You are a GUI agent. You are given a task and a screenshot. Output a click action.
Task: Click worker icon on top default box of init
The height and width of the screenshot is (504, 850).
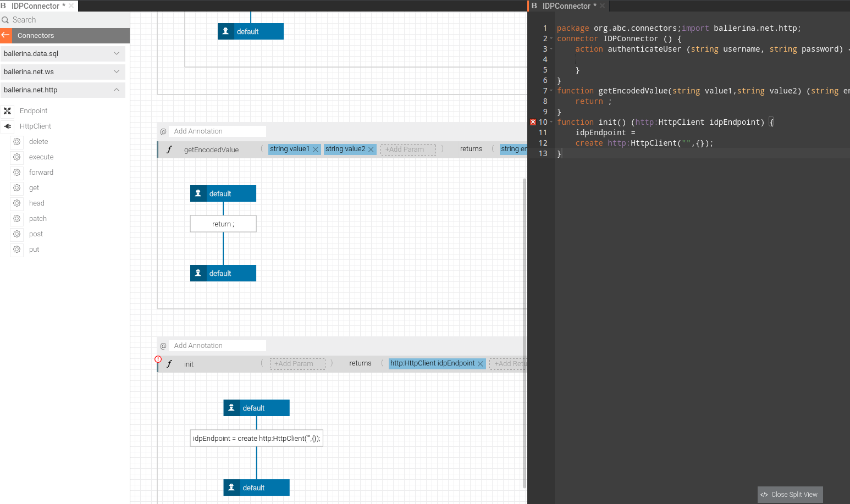(231, 408)
